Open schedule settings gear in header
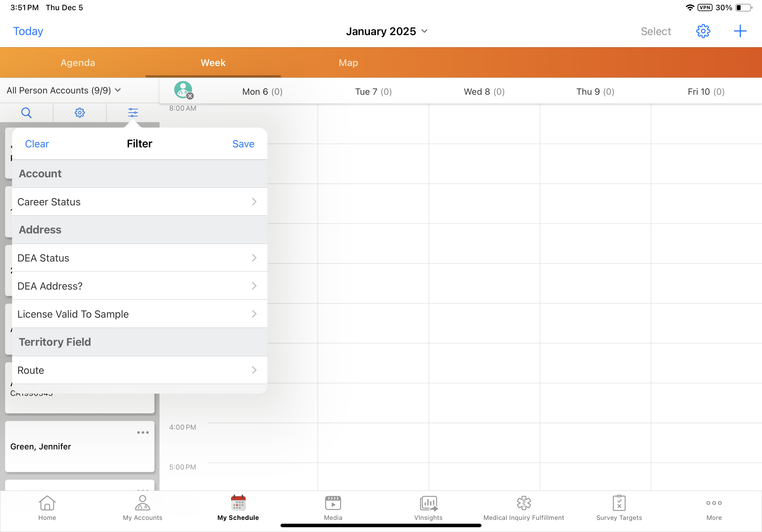 [703, 31]
